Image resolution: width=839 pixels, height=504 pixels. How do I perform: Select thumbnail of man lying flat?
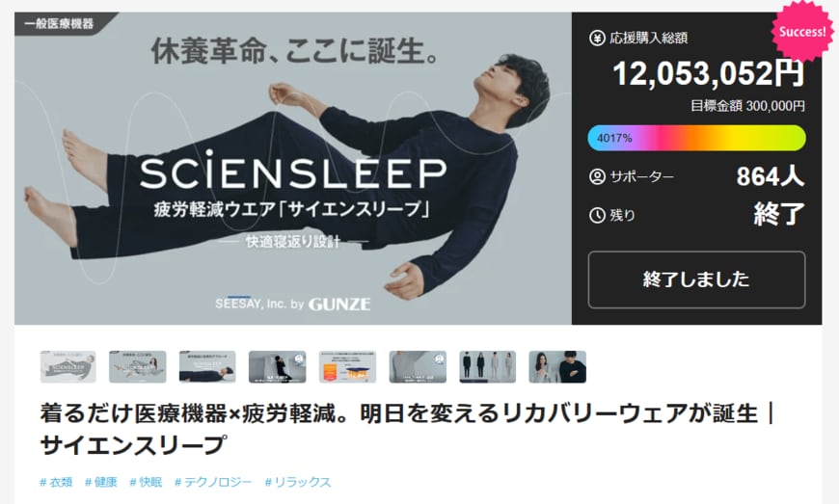pos(207,366)
